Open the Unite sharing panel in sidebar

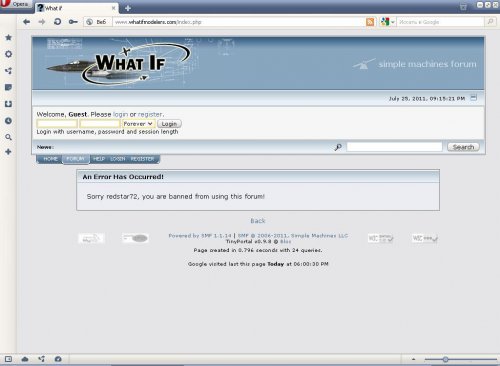coord(9,71)
